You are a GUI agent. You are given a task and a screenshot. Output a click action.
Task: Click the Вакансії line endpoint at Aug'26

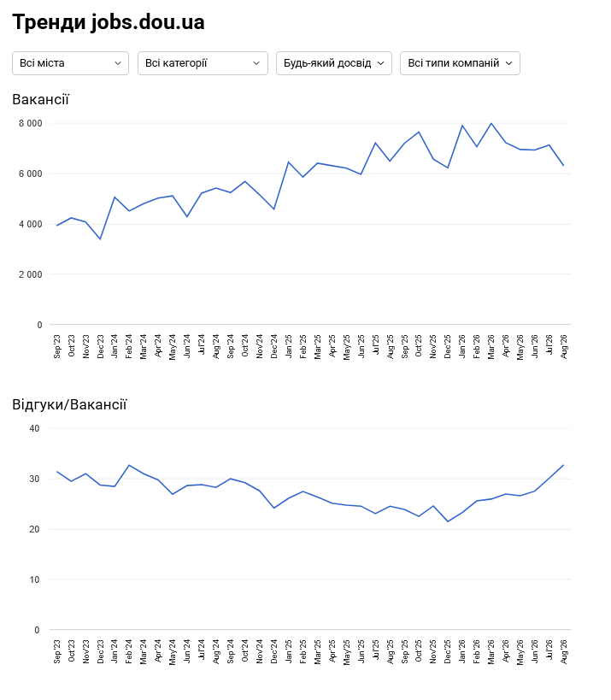tap(563, 165)
